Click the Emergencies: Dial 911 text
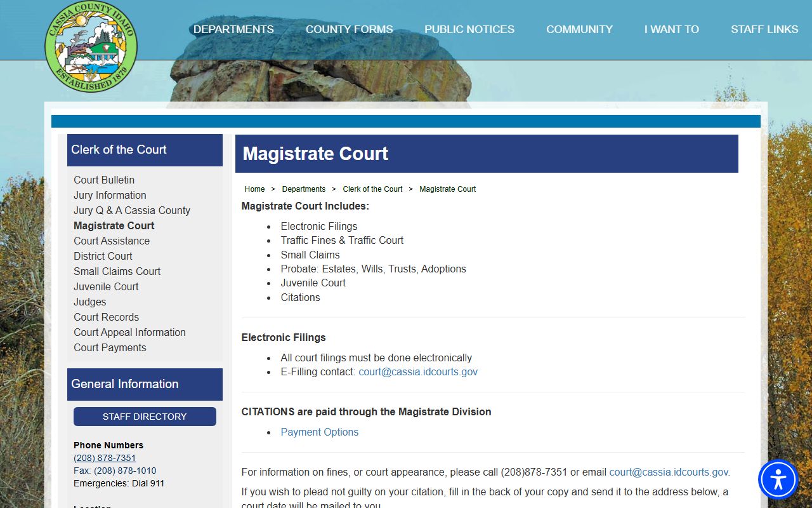 click(119, 483)
